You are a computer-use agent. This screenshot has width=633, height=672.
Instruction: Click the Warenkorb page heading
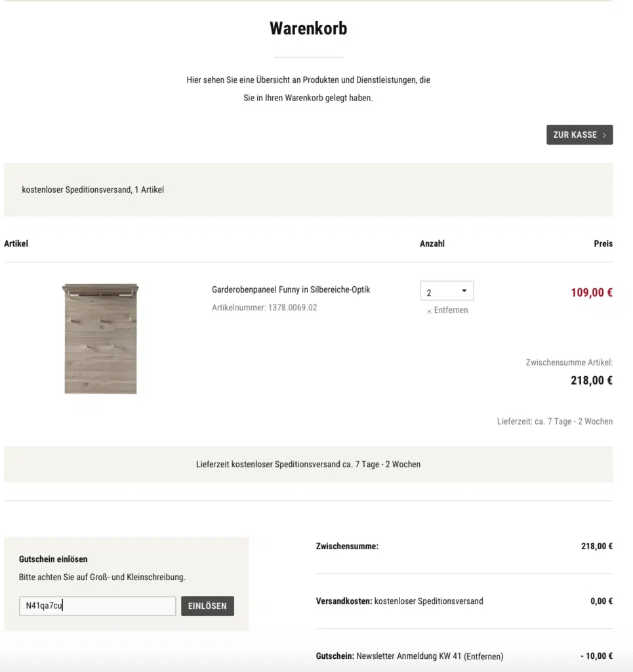click(308, 28)
